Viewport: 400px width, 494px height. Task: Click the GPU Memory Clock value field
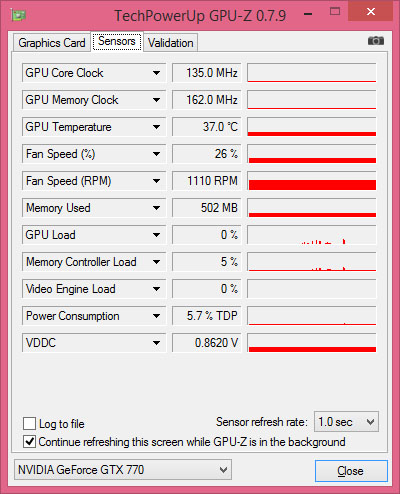click(x=207, y=100)
